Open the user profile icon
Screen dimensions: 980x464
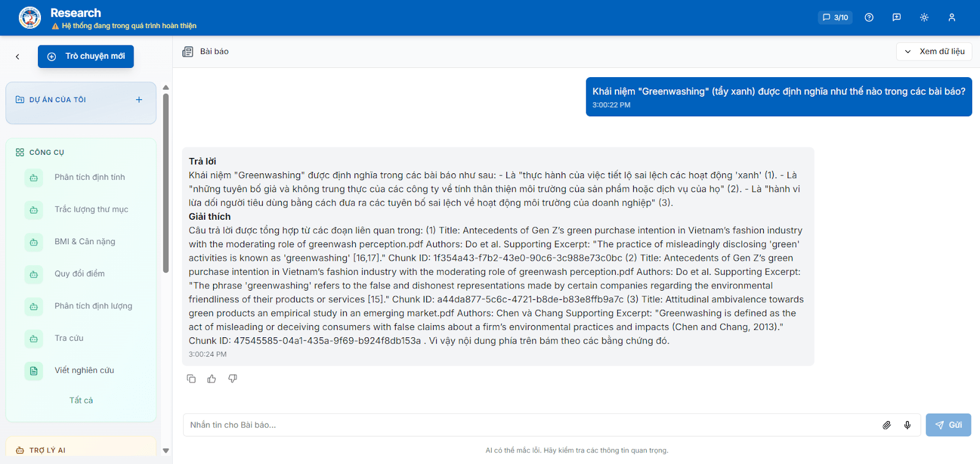tap(952, 17)
